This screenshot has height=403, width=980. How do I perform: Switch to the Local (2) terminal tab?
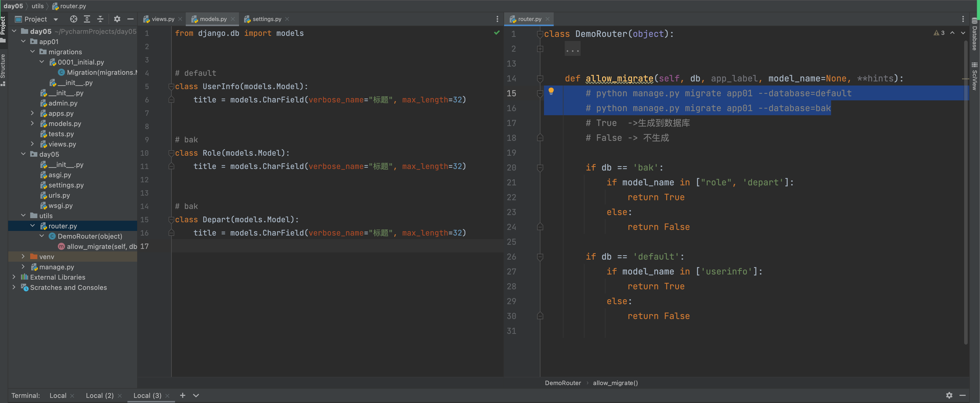pos(99,395)
